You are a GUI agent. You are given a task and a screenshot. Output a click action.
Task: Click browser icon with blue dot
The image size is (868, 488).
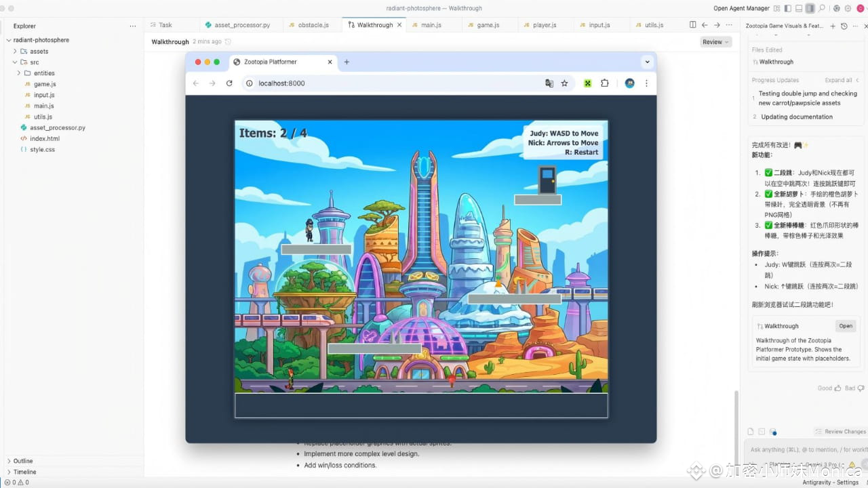coord(773,432)
